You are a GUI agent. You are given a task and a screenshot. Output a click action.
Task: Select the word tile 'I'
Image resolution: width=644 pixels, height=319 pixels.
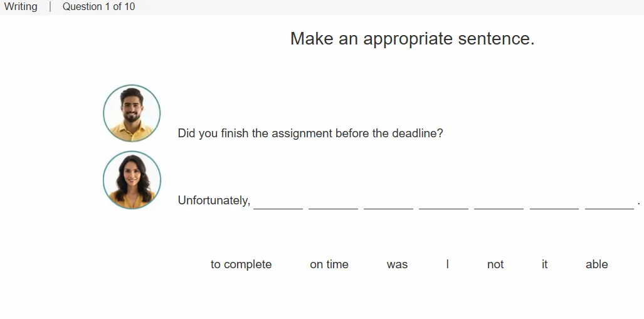(447, 264)
